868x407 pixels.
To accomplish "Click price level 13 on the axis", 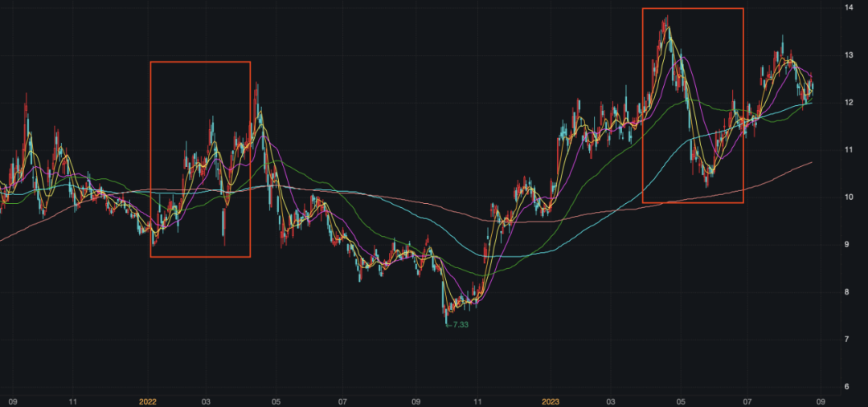I will coord(848,55).
